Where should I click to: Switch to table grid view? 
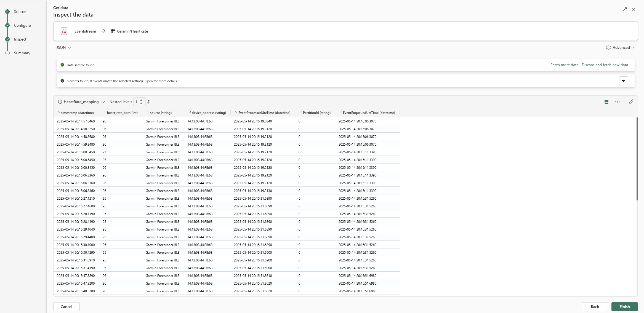(606, 102)
